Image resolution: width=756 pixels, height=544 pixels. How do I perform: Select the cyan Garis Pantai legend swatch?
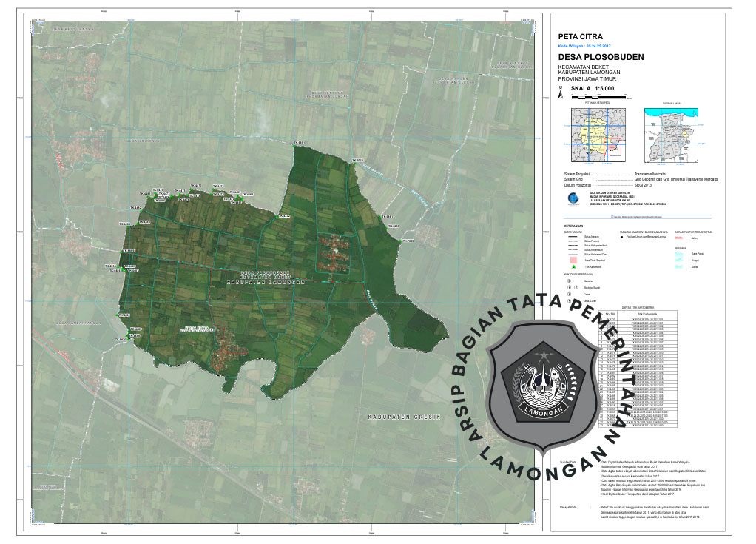678,254
